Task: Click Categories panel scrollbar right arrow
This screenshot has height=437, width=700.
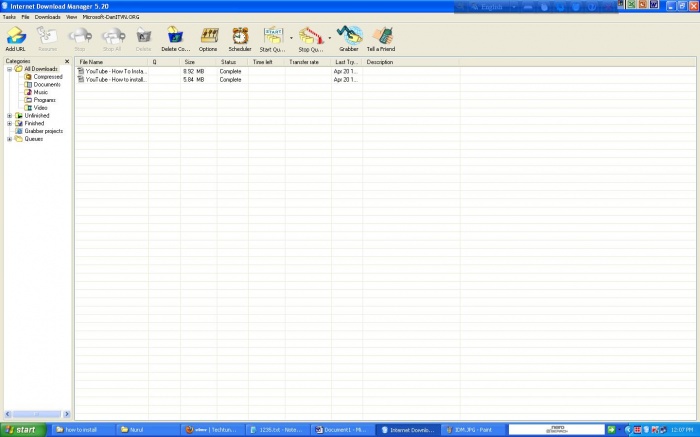Action: pos(67,414)
